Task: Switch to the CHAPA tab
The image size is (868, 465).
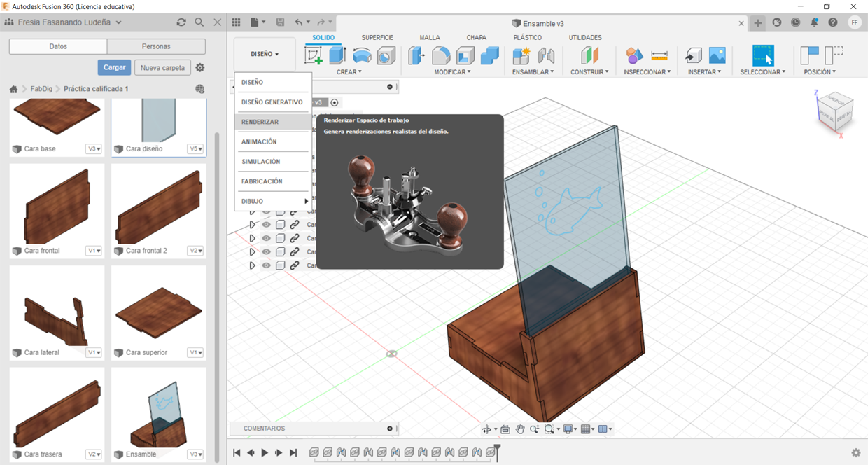Action: pyautogui.click(x=476, y=37)
